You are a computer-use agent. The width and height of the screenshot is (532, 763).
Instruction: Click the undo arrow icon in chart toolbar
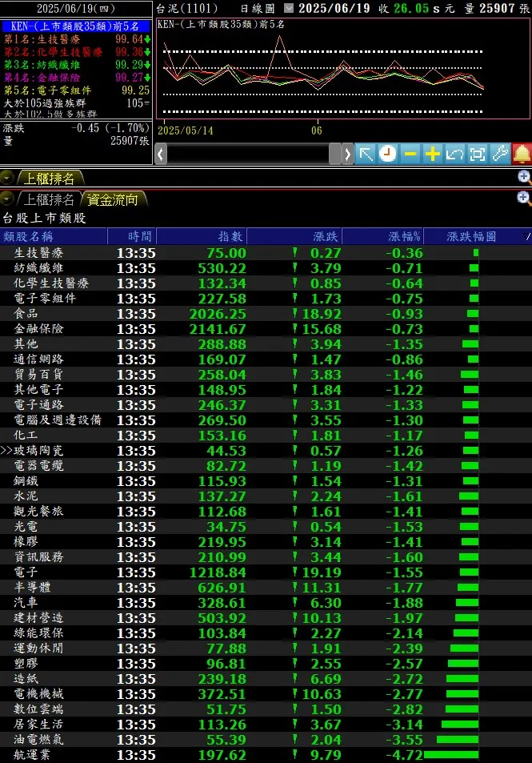(454, 155)
